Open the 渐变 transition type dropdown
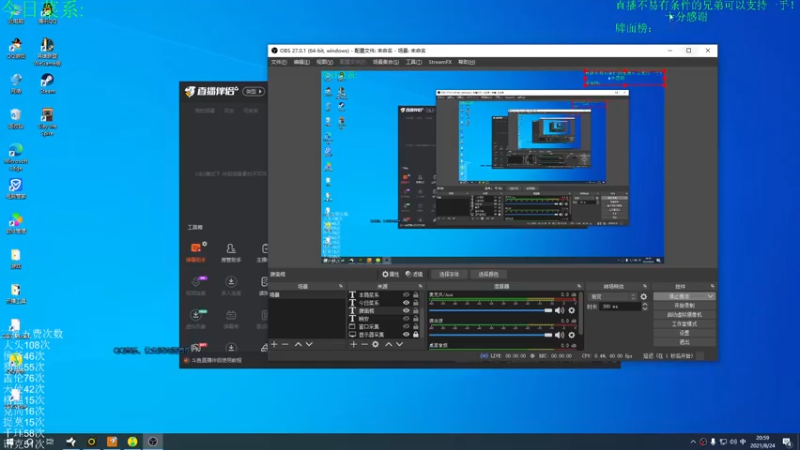This screenshot has height=450, width=800. (612, 296)
